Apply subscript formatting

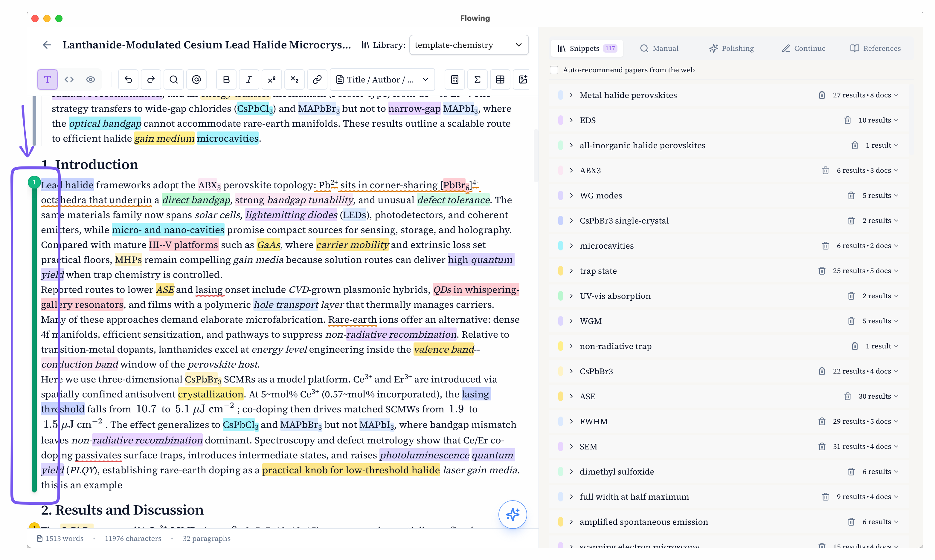point(295,79)
